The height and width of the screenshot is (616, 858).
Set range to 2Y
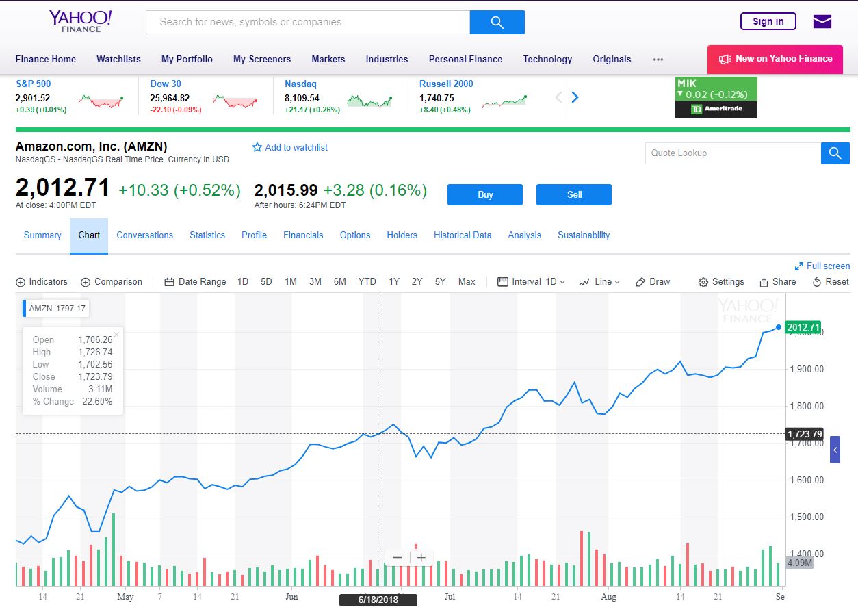(x=417, y=282)
